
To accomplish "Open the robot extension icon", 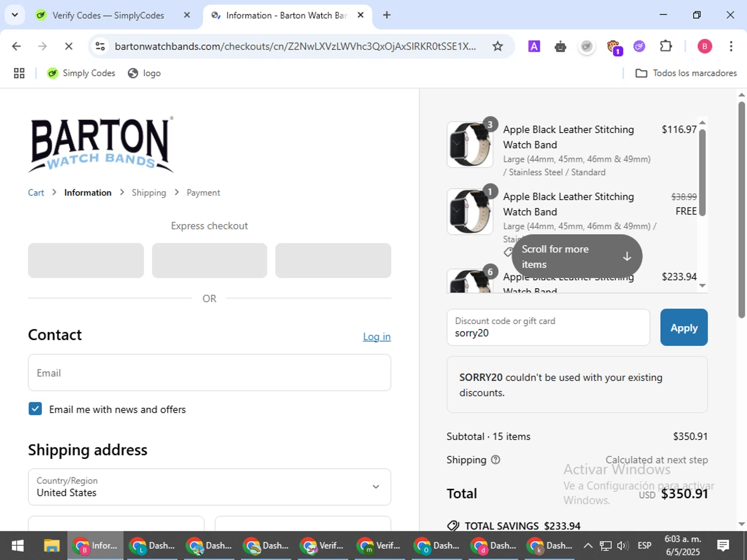I will [x=560, y=46].
